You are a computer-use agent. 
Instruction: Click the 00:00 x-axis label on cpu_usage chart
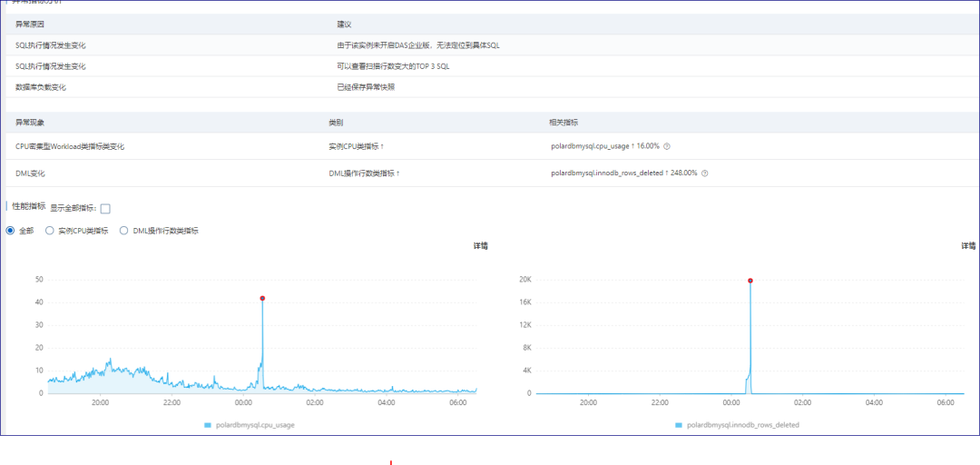coord(243,403)
